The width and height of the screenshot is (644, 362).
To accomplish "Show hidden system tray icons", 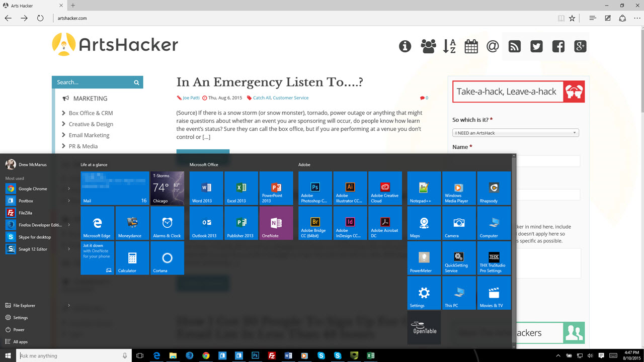I will click(558, 355).
